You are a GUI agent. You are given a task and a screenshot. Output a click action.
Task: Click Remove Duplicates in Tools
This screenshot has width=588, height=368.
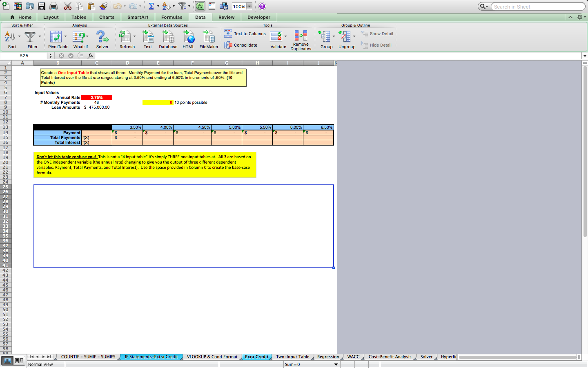[x=301, y=40]
